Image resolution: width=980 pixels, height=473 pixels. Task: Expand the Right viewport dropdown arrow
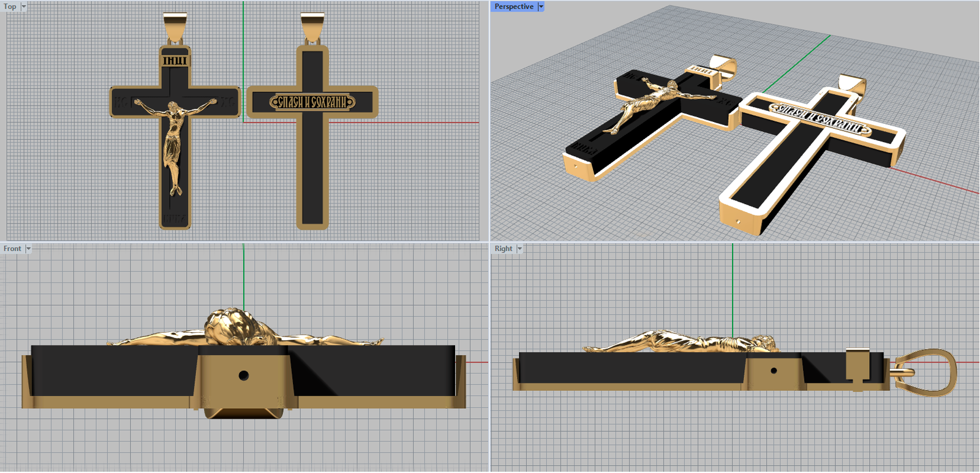[x=519, y=249]
